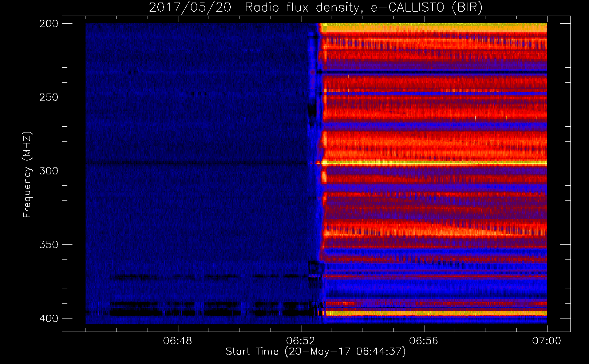Click the bright yellow band near 397 MHz
Viewport: 589px width, 364px height.
[x=436, y=313]
